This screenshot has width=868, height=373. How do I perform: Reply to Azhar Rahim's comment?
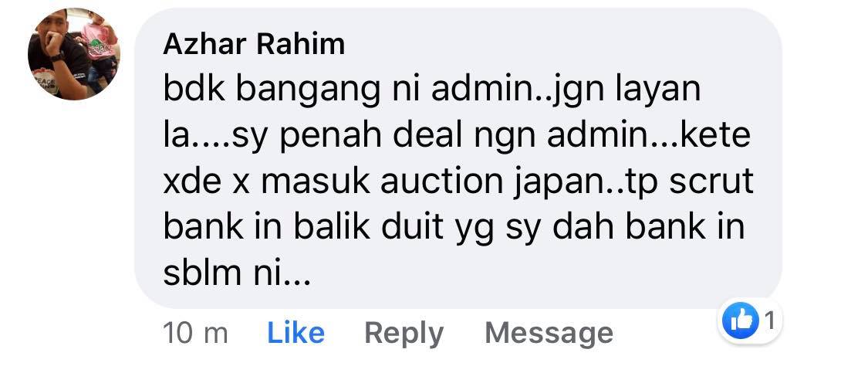pos(404,334)
